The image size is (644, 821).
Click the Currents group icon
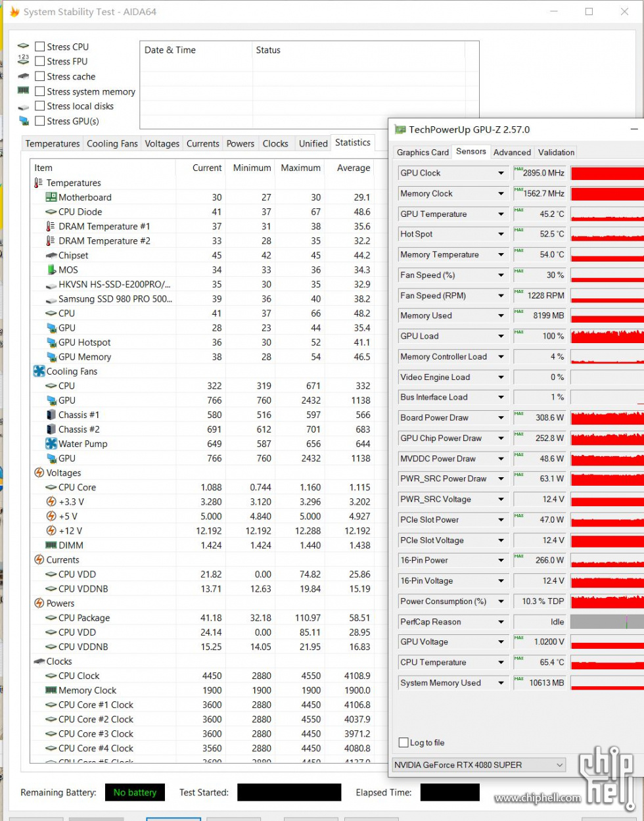pos(39,560)
